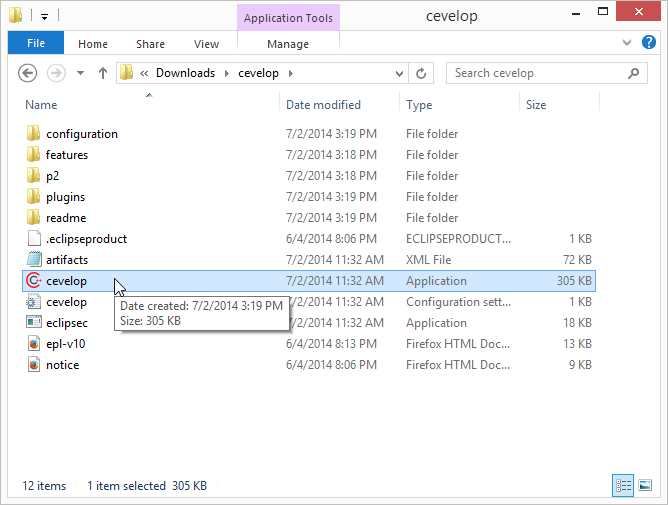Select the eclipsec file name
The width and height of the screenshot is (668, 505).
[67, 323]
